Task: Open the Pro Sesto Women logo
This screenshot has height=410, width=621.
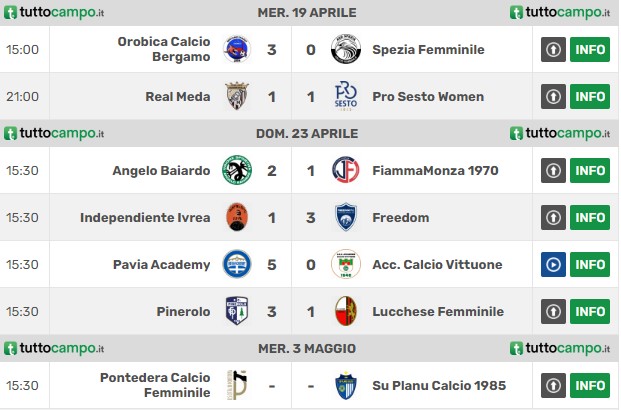Action: tap(346, 96)
